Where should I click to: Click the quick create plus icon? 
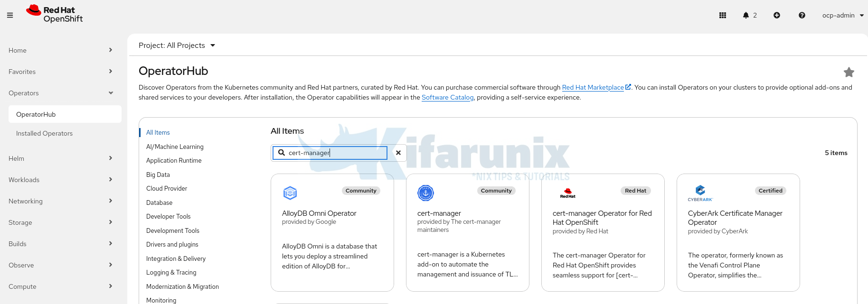[777, 15]
